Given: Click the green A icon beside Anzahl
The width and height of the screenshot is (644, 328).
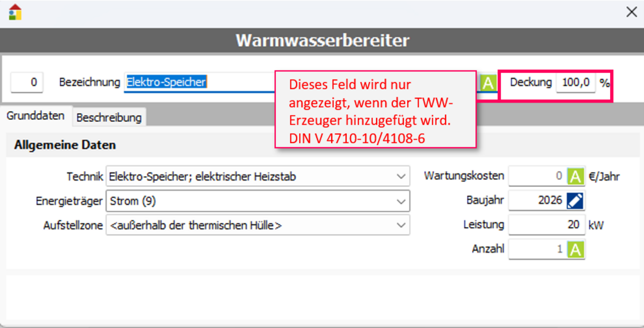Looking at the screenshot, I should [x=575, y=250].
